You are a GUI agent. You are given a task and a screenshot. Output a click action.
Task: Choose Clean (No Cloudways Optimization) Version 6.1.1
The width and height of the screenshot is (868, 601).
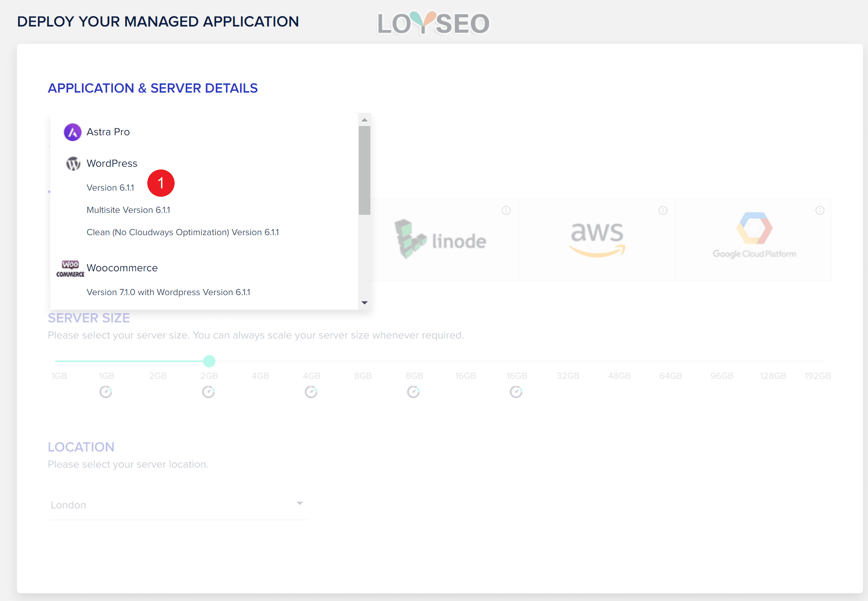(183, 232)
